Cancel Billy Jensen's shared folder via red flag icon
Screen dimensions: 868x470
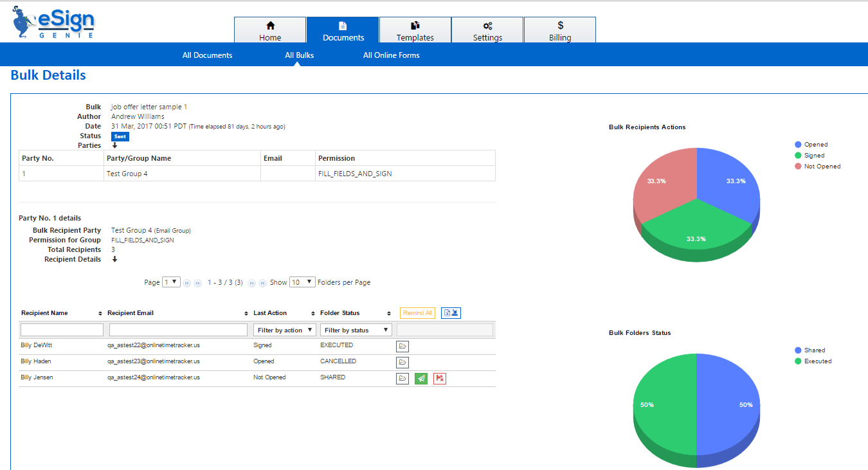point(440,379)
